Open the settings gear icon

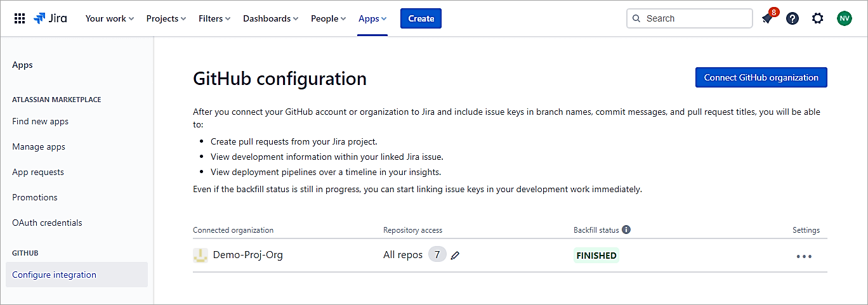[x=818, y=18]
